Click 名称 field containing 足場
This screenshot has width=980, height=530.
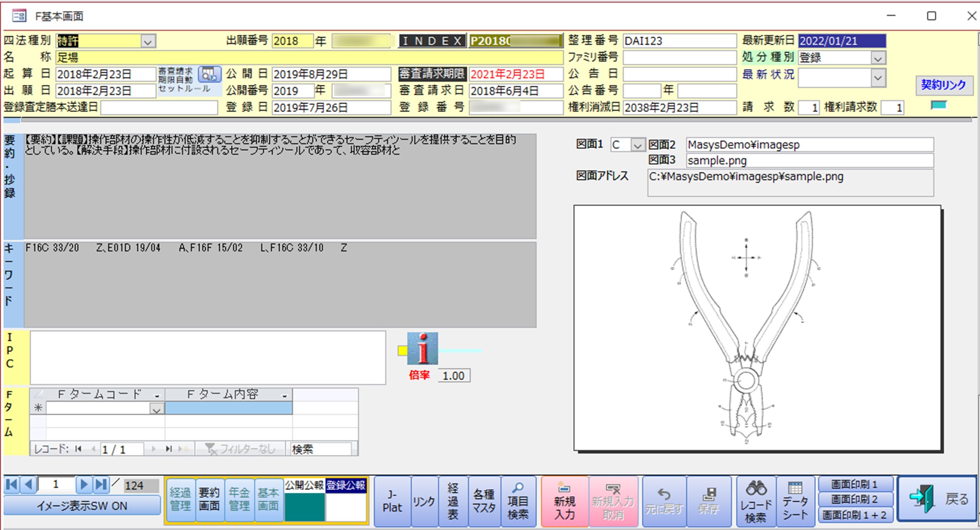pyautogui.click(x=309, y=58)
